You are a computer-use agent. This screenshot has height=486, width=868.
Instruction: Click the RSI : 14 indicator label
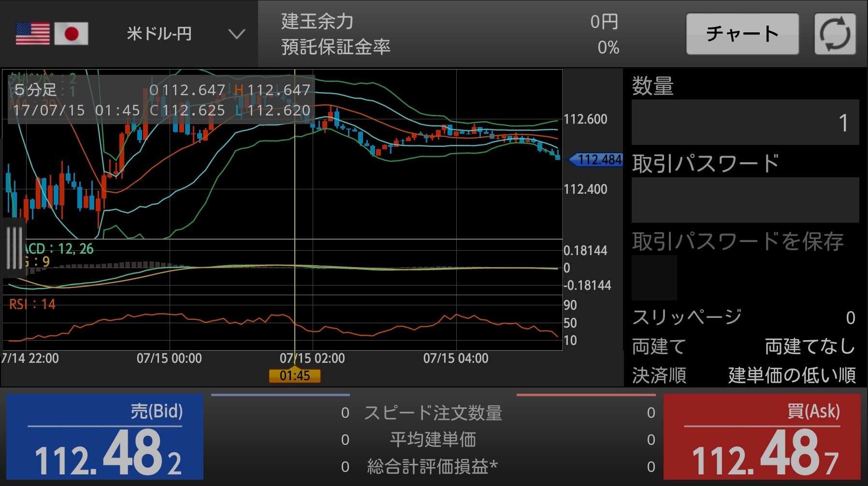coord(32,304)
